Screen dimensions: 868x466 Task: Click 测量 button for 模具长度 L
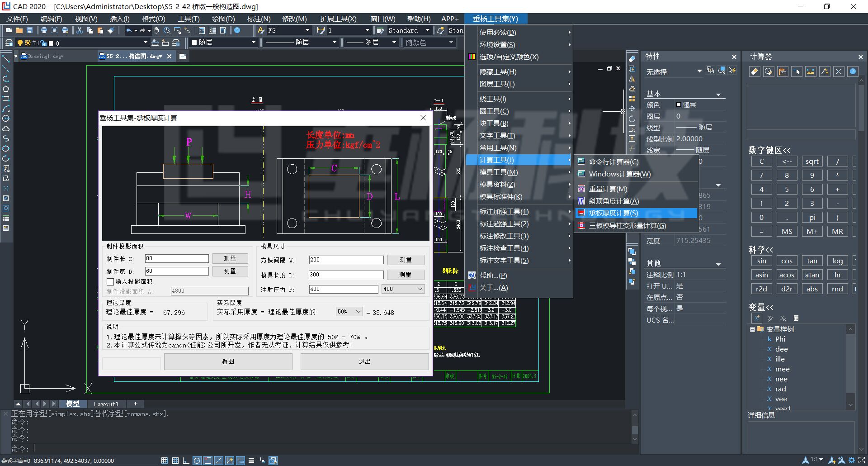tap(406, 275)
